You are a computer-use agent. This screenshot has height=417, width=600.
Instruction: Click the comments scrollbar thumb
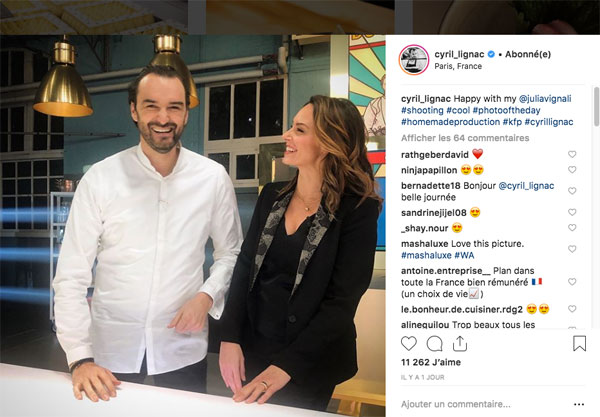click(596, 107)
